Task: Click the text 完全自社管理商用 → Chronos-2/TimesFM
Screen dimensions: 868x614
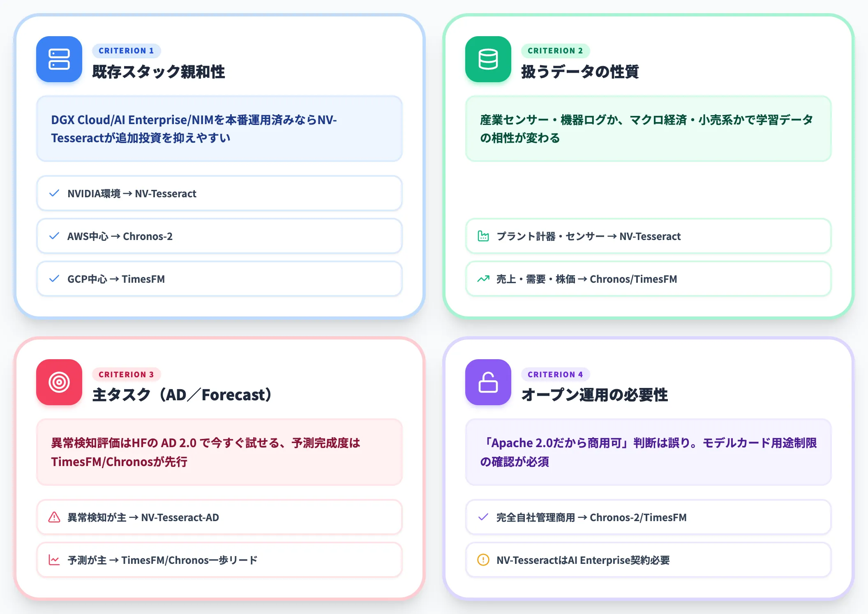Action: click(x=591, y=517)
